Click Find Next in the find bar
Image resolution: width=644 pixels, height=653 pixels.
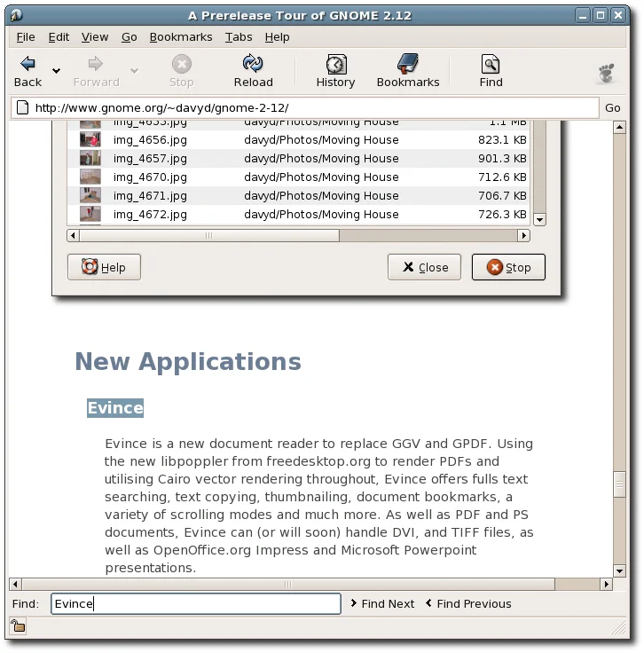(x=382, y=603)
